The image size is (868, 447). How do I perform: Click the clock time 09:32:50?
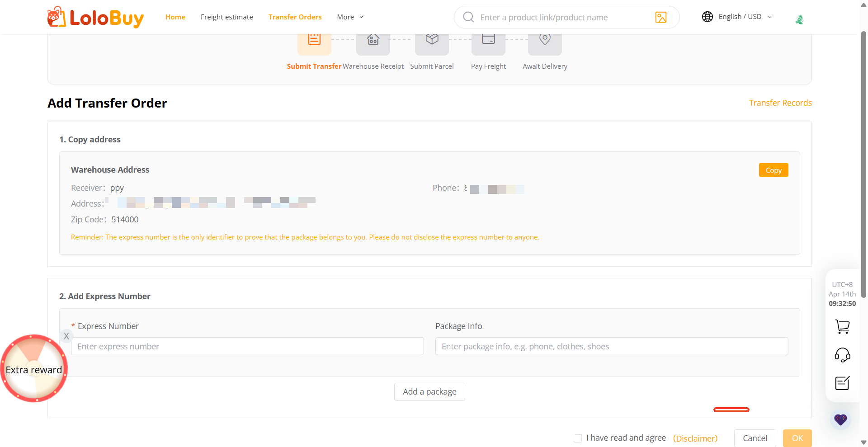(x=842, y=304)
